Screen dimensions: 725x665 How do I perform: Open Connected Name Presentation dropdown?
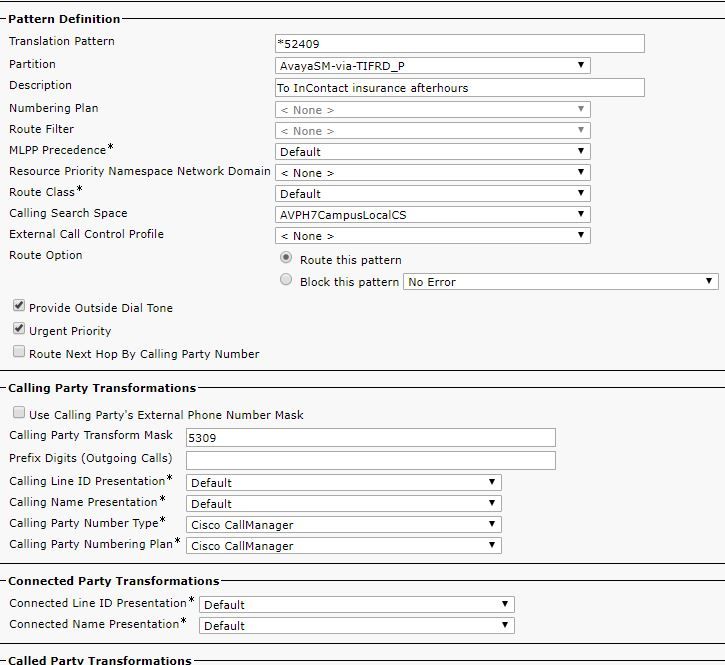pos(356,625)
